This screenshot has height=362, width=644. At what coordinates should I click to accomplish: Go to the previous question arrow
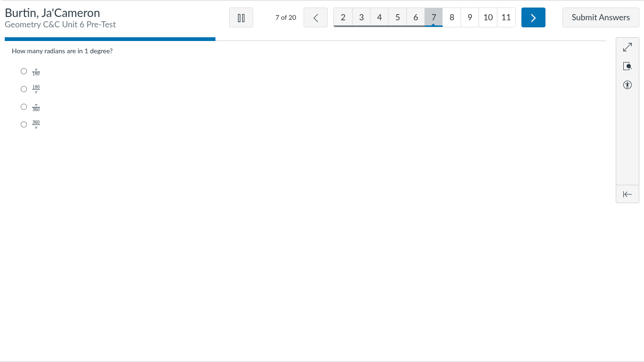315,17
